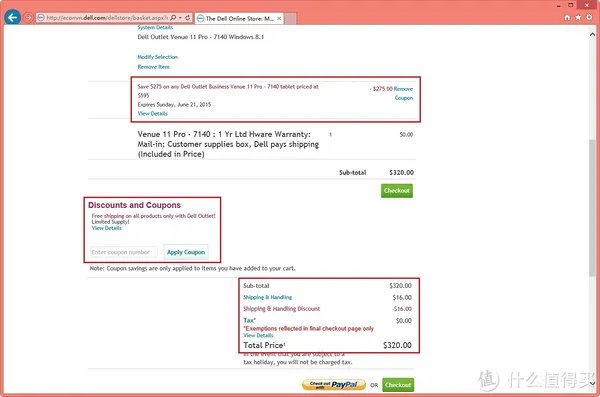Close the Dell Online Store tab

[279, 18]
